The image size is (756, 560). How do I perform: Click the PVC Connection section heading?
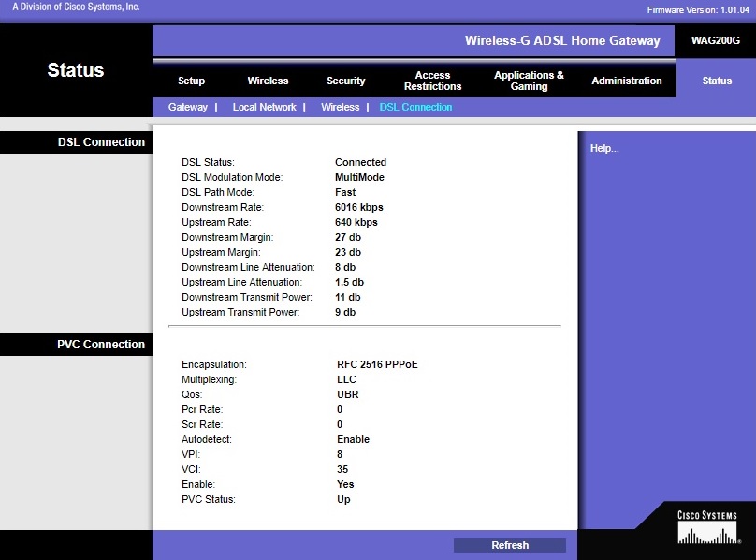101,344
